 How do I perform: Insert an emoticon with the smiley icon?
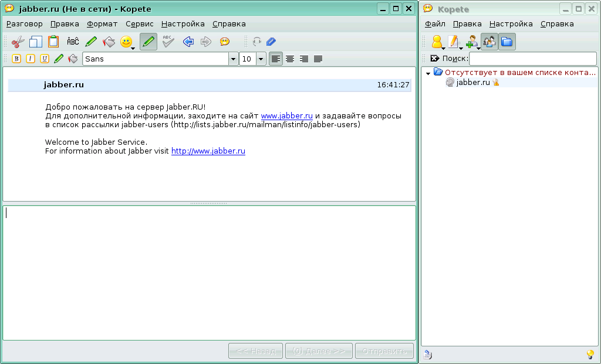[x=126, y=42]
